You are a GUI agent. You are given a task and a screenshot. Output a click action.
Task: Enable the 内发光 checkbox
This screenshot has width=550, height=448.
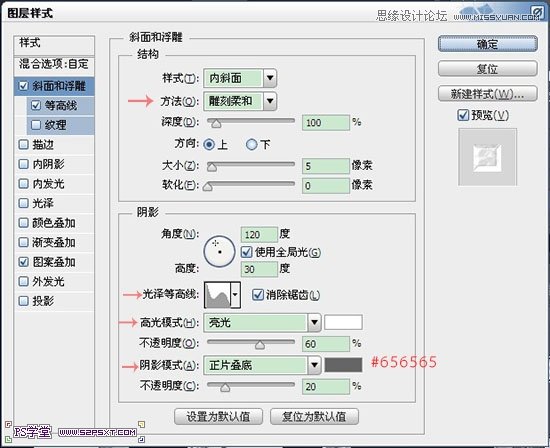23,183
